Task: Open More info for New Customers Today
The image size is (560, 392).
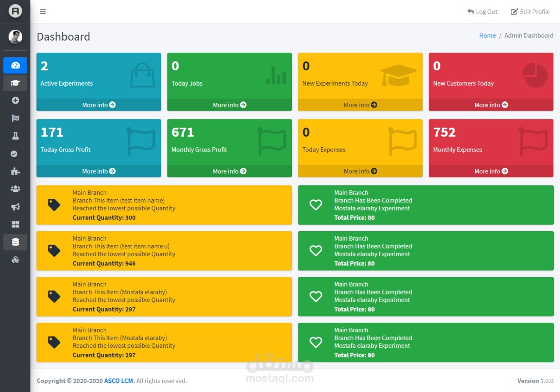Action: (491, 105)
